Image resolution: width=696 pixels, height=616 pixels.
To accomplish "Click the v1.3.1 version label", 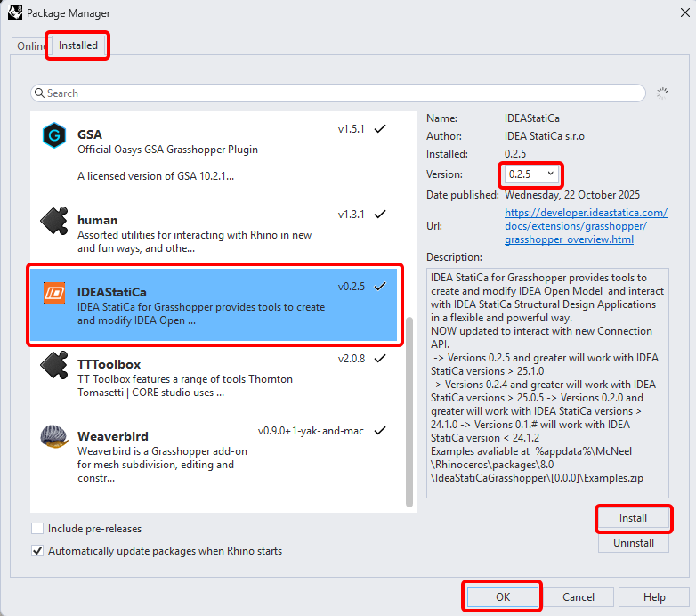I will click(x=351, y=215).
